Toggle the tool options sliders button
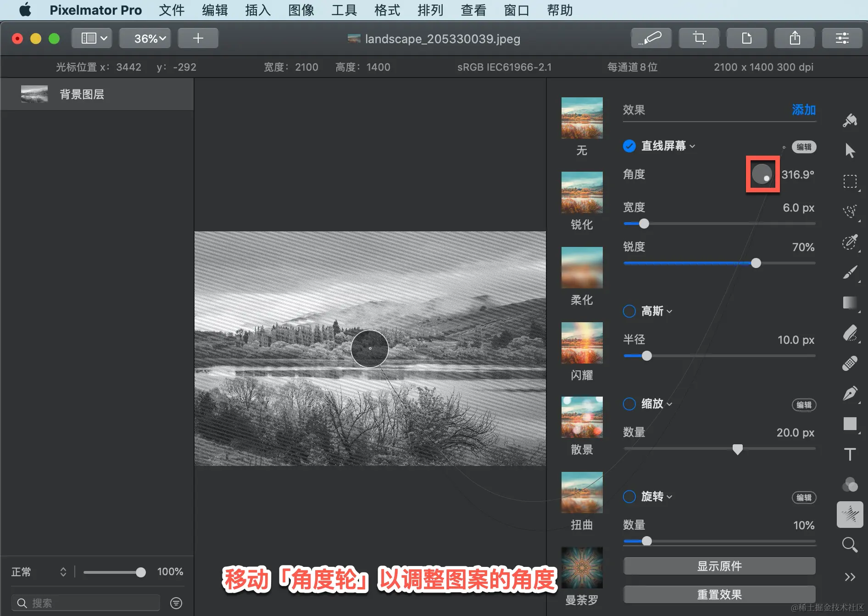This screenshot has height=616, width=868. click(842, 38)
